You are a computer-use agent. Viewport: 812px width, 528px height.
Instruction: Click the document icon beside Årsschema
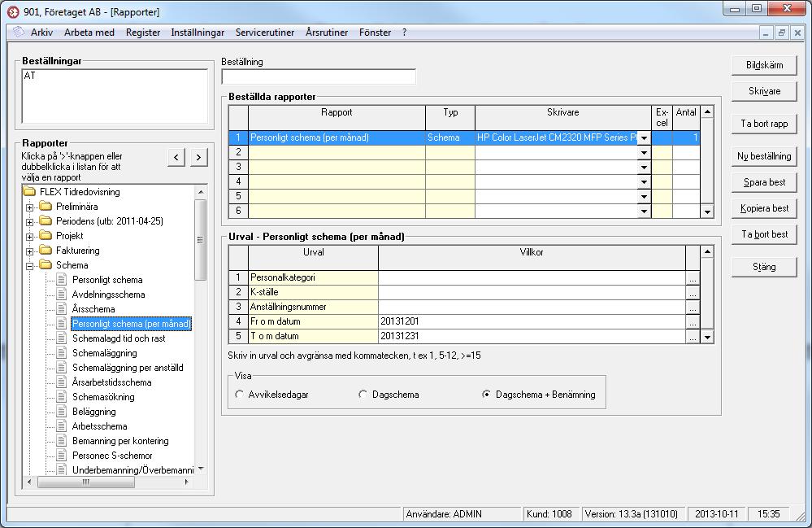62,309
